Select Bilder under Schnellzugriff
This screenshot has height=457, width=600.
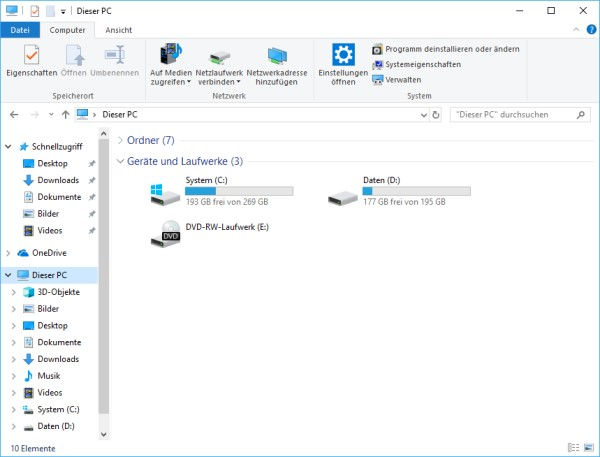48,214
